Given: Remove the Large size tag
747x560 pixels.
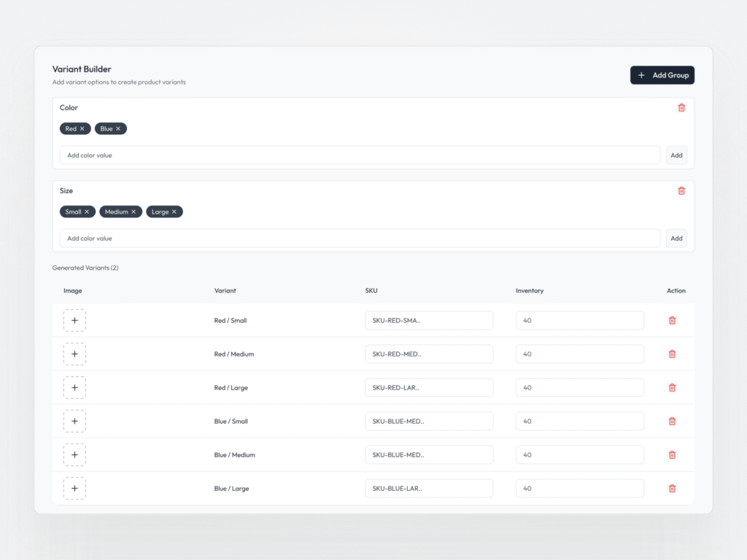Looking at the screenshot, I should pyautogui.click(x=174, y=212).
